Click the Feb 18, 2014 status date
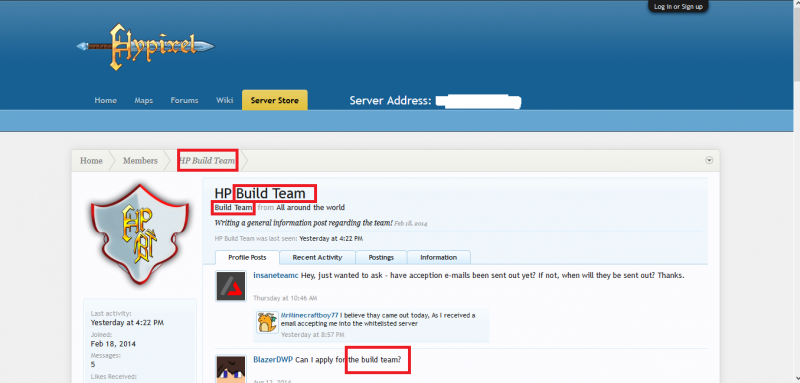This screenshot has height=383, width=800. pyautogui.click(x=411, y=224)
